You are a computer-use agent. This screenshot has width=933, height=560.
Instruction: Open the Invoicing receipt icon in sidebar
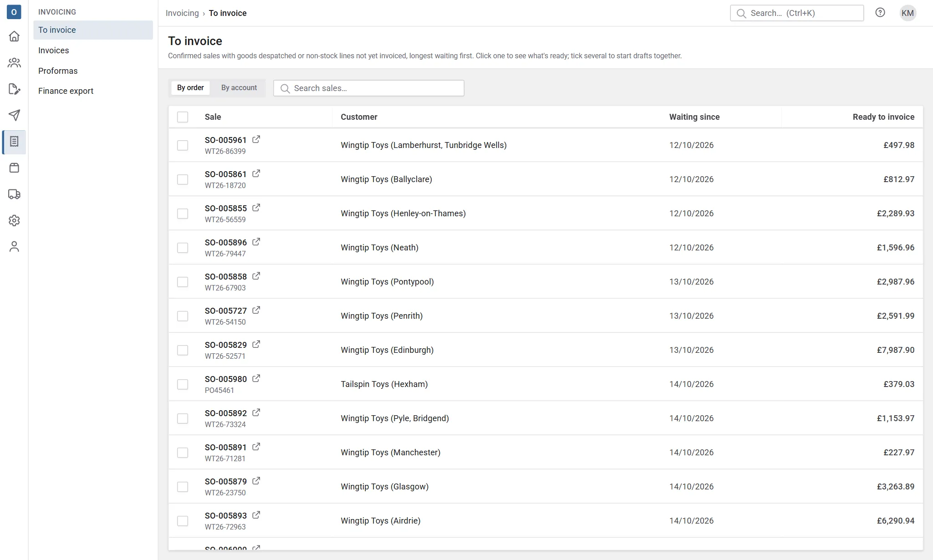click(x=14, y=142)
